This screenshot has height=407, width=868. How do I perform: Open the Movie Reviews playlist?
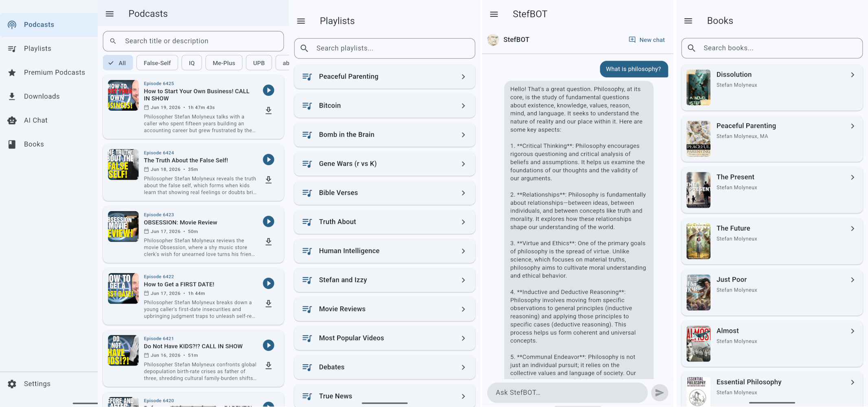point(385,309)
